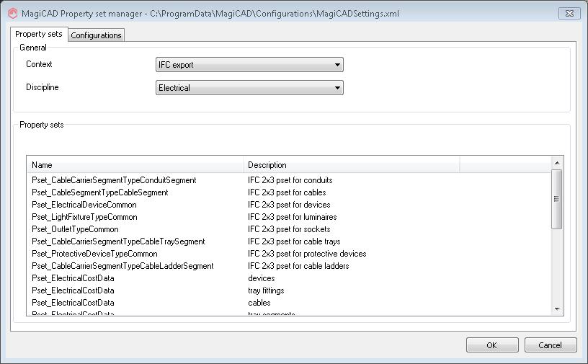
Task: Click description 'IFC 2x3 pset for sockets'
Action: click(x=289, y=229)
